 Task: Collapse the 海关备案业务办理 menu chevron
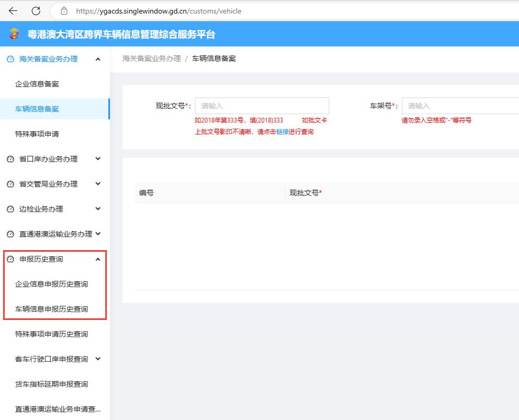98,59
